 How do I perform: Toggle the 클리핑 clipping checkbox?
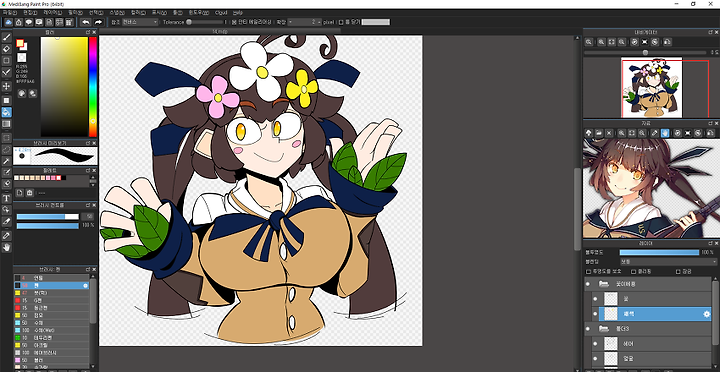pyautogui.click(x=634, y=271)
